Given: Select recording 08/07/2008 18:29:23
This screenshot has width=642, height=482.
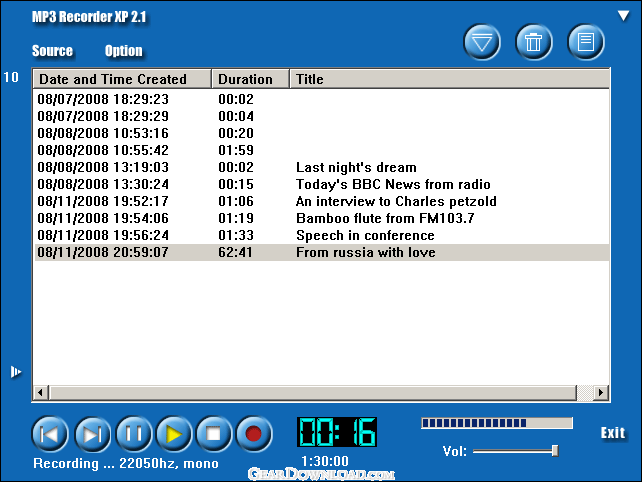Looking at the screenshot, I should (321, 100).
